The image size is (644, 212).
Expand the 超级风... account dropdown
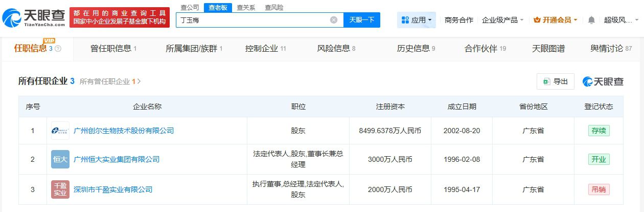(637, 20)
